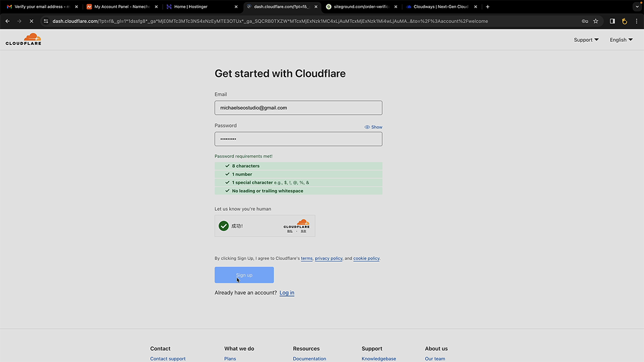Click the 'What we do' footer heading
Viewport: 644px width, 362px height.
(239, 349)
